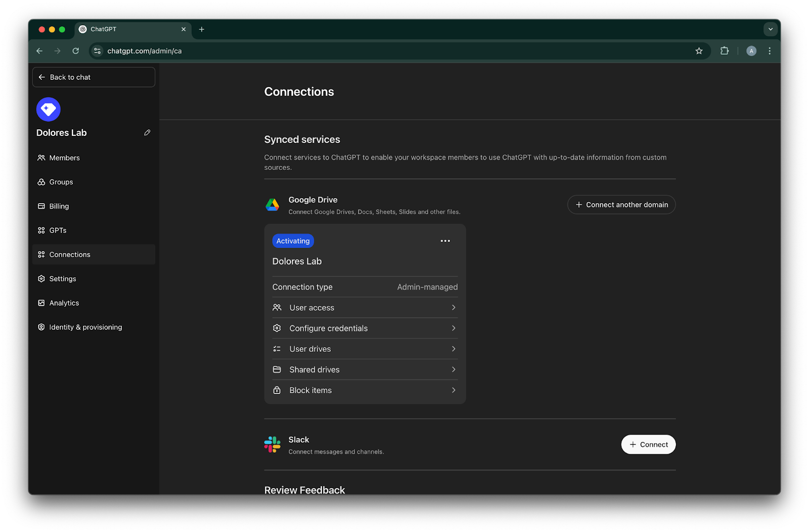Click Connect another domain button
Screen dimensions: 809x532
(x=621, y=205)
